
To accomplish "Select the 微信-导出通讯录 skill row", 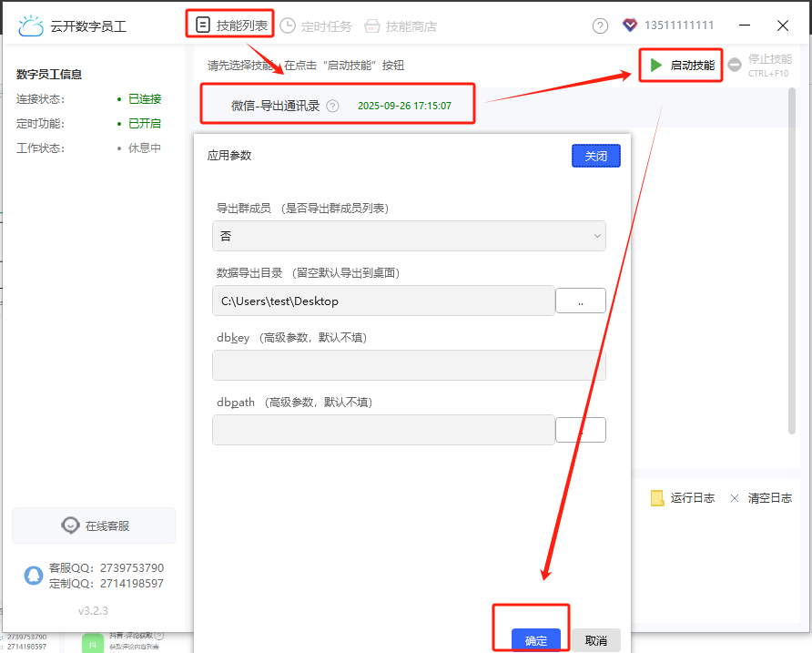I will pos(276,106).
